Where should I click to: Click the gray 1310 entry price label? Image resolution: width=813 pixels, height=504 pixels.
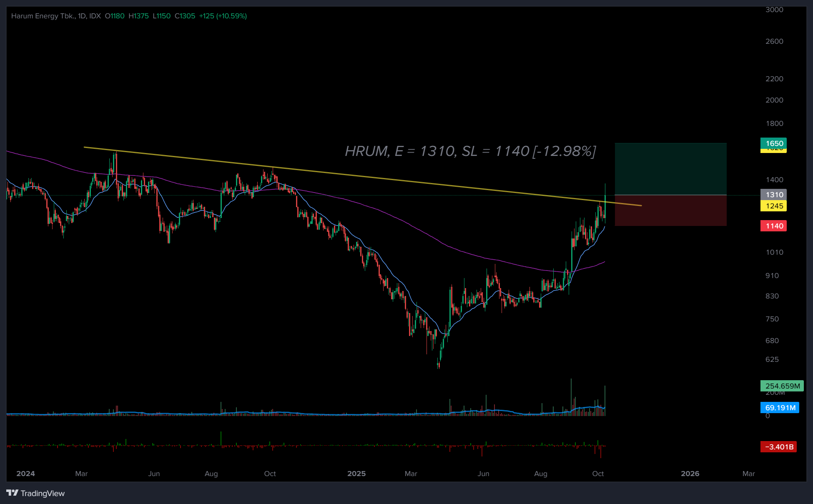coord(774,195)
